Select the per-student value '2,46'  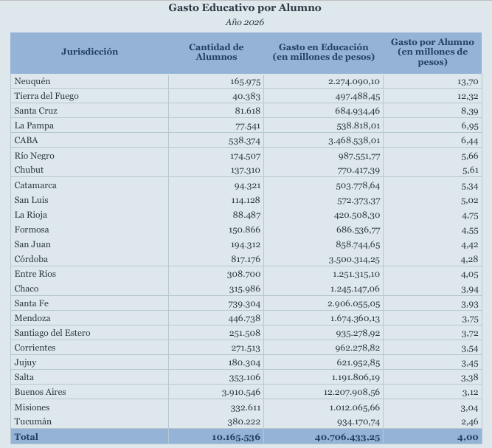(x=470, y=422)
